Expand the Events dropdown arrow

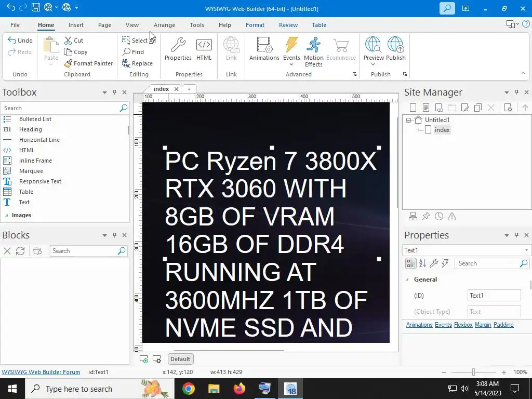coord(291,64)
